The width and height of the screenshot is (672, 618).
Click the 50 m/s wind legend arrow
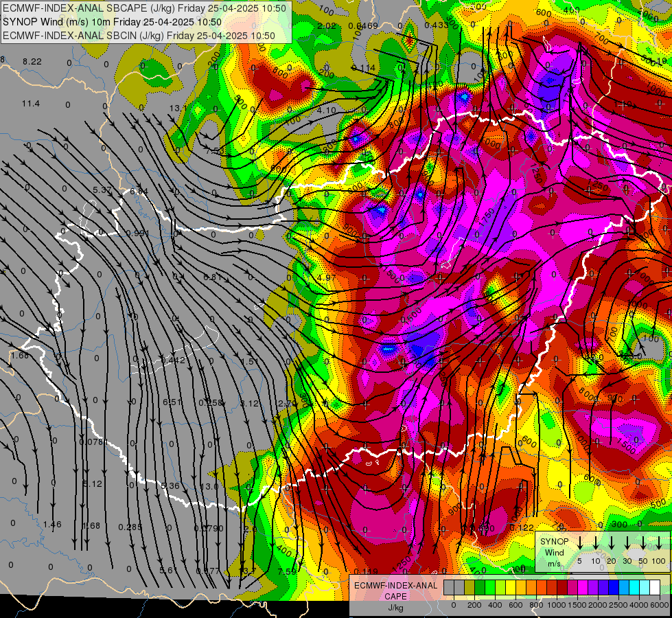pos(643,542)
